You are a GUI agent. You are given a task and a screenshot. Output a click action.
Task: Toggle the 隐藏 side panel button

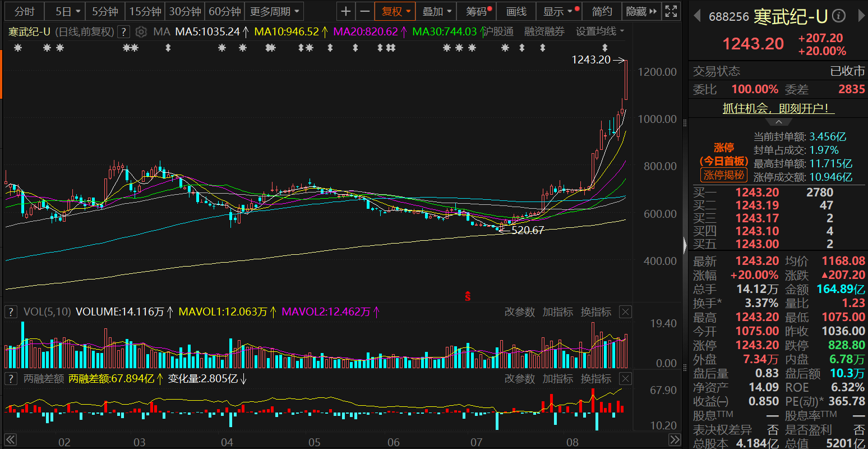coord(641,11)
